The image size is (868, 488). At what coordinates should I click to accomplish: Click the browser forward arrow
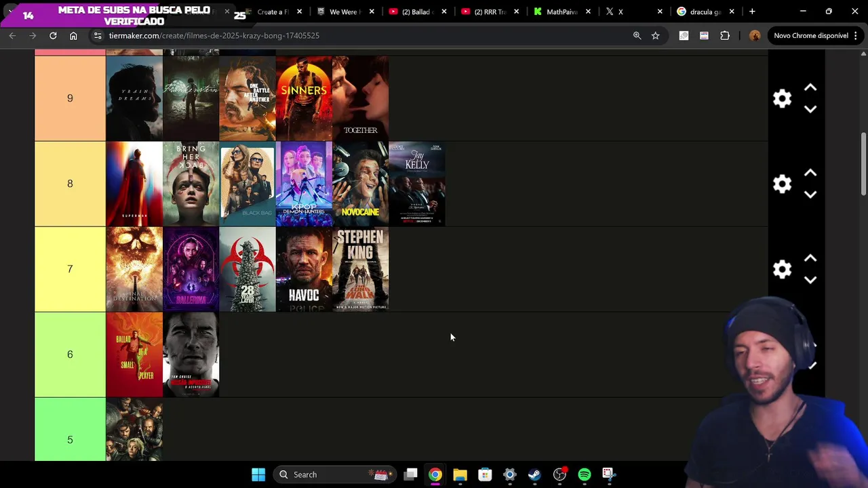[x=33, y=35]
